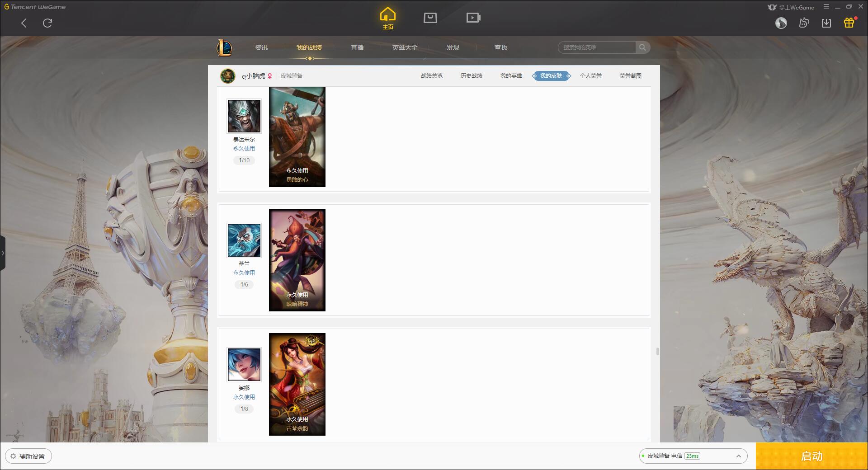The width and height of the screenshot is (868, 470).
Task: Open the 个人荣誉 sub-tab
Action: tap(591, 76)
